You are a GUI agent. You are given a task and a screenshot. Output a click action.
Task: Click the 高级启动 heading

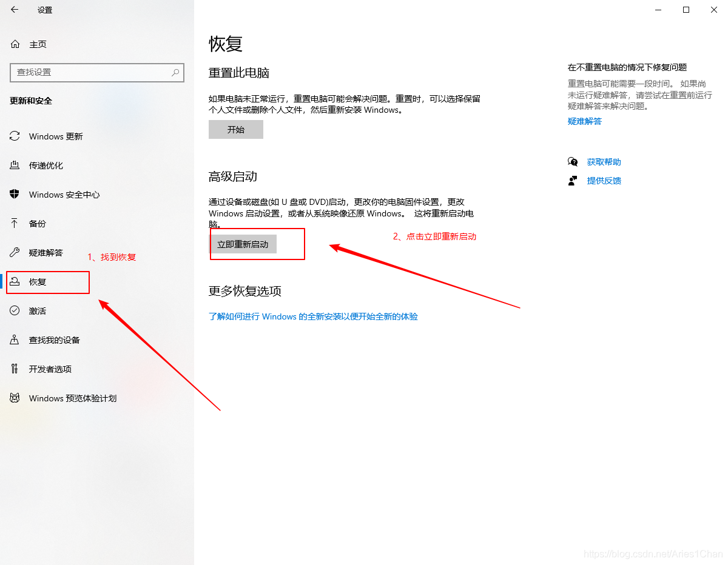coord(233,176)
